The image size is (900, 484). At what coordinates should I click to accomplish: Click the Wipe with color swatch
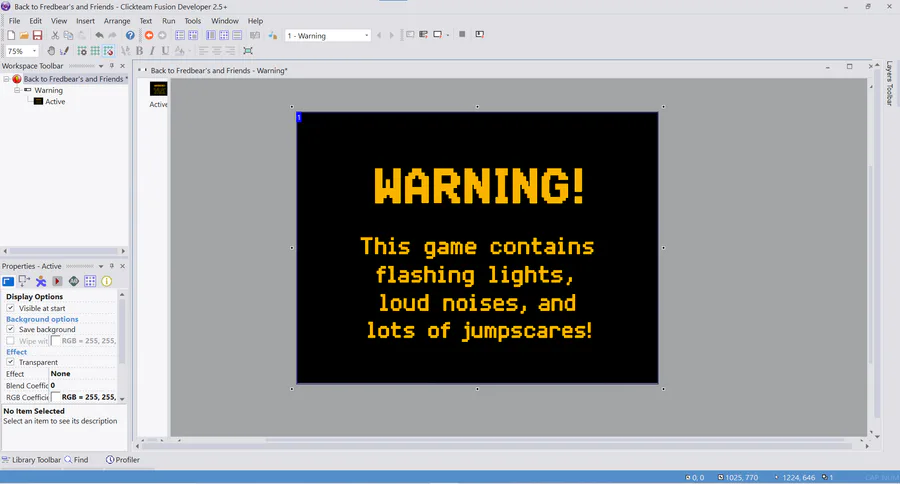(56, 341)
